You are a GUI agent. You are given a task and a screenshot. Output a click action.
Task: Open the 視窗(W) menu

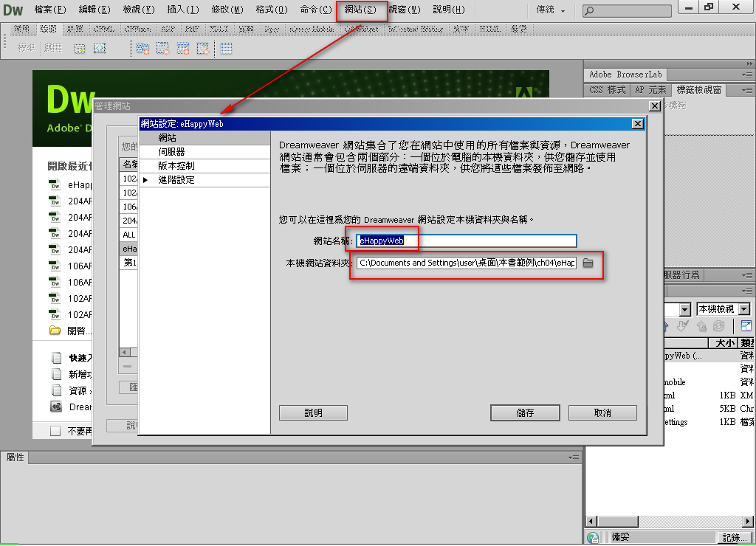(405, 10)
